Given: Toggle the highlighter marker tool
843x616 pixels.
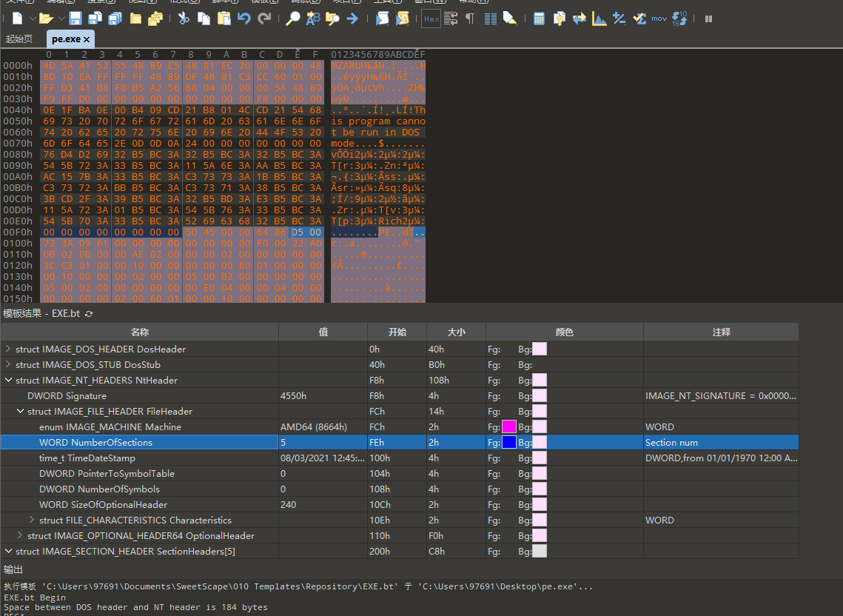Looking at the screenshot, I should pyautogui.click(x=510, y=19).
